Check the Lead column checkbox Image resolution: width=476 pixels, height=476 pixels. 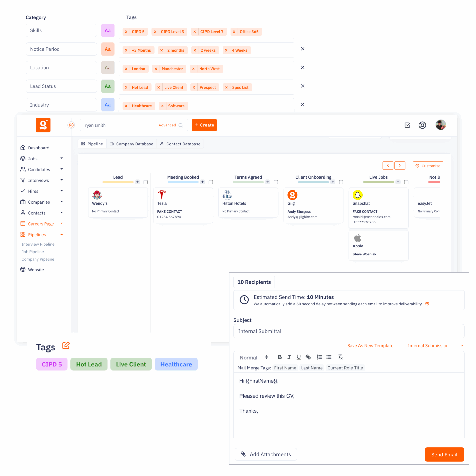click(x=145, y=182)
